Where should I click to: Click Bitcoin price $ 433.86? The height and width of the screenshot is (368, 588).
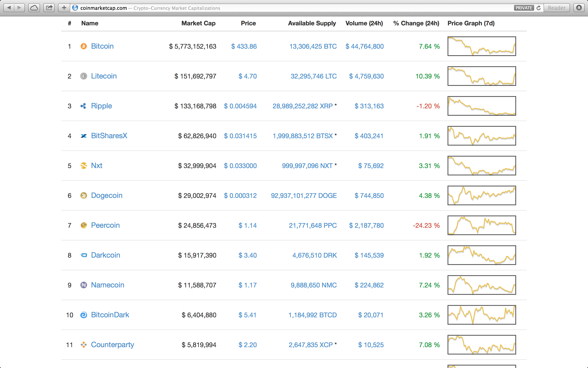click(244, 46)
